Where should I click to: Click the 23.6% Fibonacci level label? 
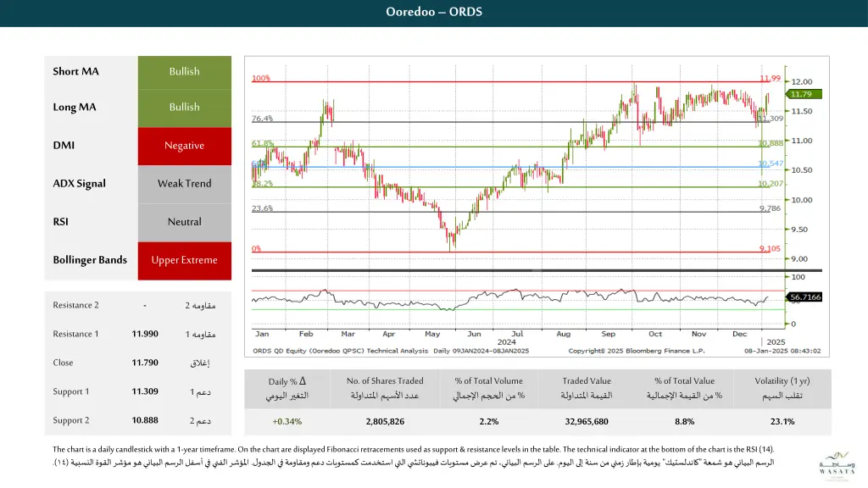click(262, 208)
